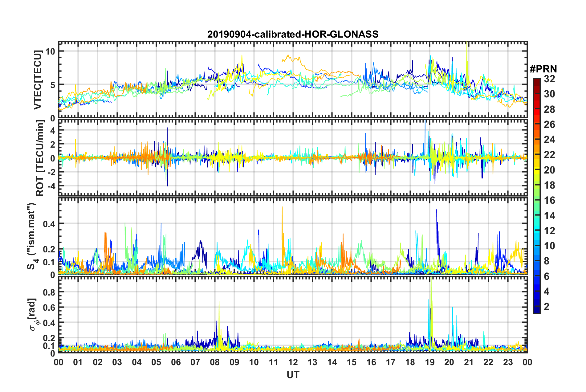Screen dimensions: 586x392
Task: Select the "ROT [TECU/min]" y-axis label
Action: tap(40, 158)
